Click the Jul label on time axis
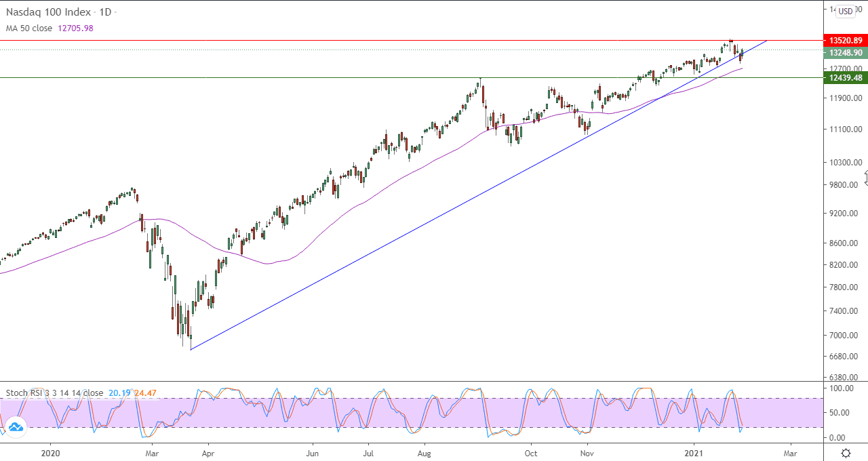The width and height of the screenshot is (868, 461). click(x=368, y=452)
